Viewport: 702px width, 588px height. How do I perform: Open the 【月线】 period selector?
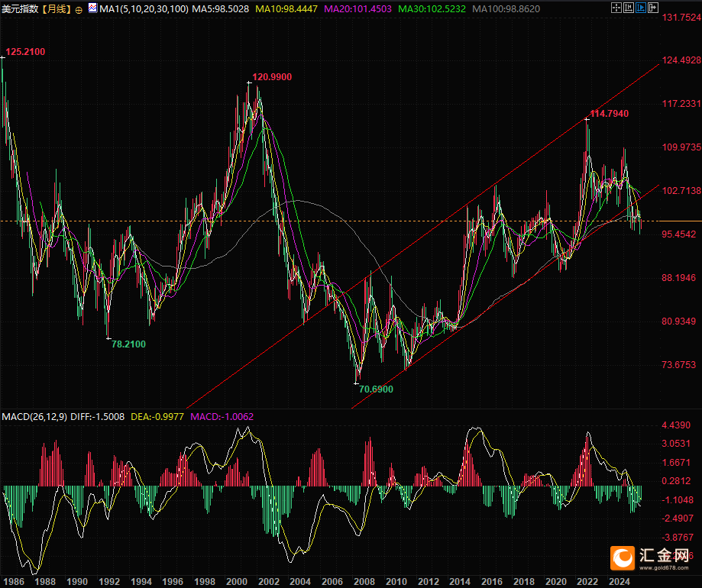tap(55, 9)
